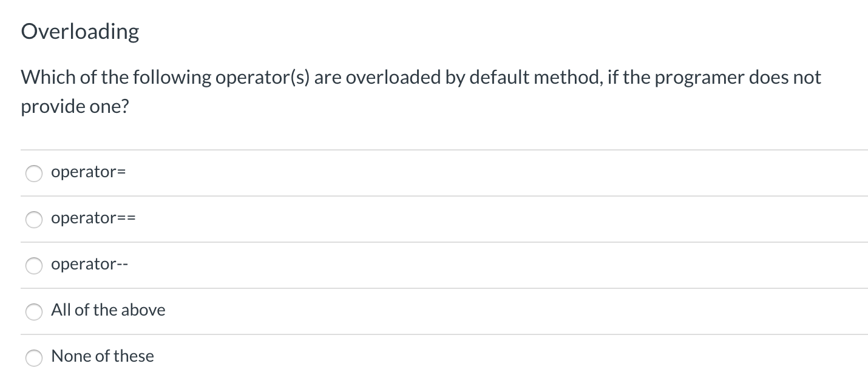Click the answer label 'operator=='
This screenshot has width=868, height=386.
coord(93,218)
